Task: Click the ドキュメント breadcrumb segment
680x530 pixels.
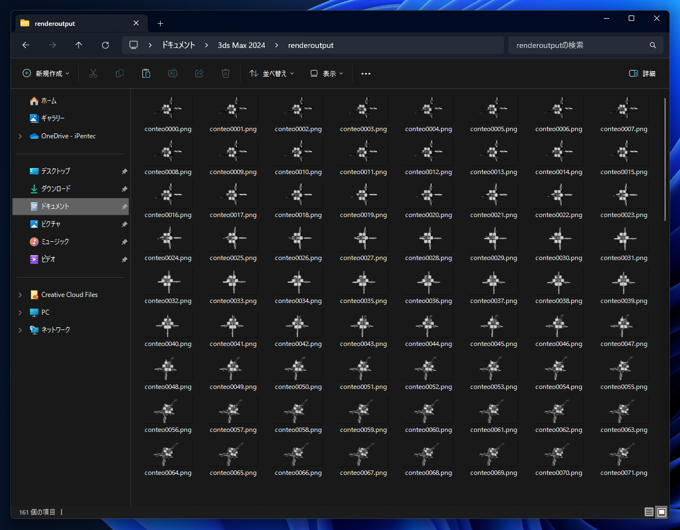Action: pyautogui.click(x=178, y=45)
